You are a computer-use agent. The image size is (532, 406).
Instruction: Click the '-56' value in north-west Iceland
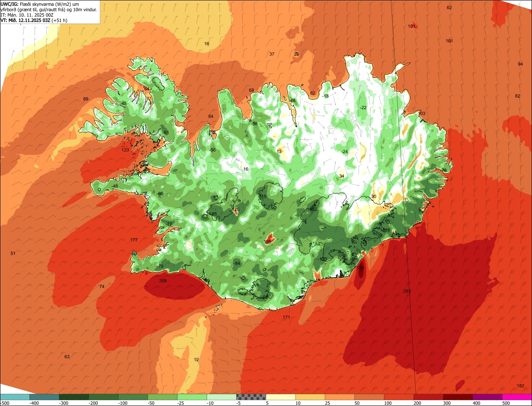point(213,150)
